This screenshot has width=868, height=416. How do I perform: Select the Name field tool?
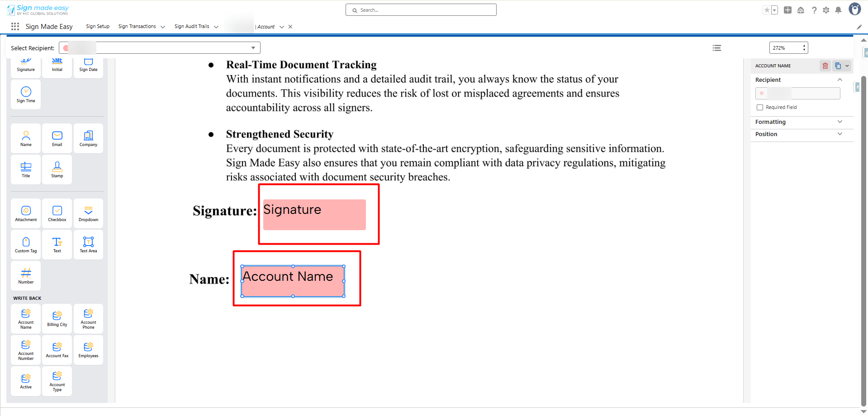26,138
